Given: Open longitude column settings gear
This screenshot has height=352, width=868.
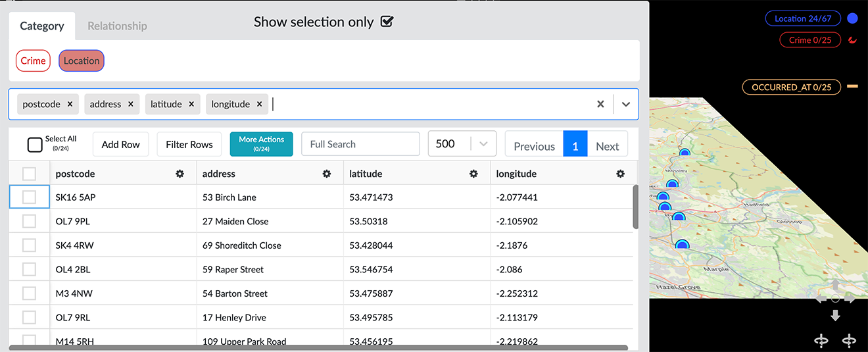Looking at the screenshot, I should point(620,174).
